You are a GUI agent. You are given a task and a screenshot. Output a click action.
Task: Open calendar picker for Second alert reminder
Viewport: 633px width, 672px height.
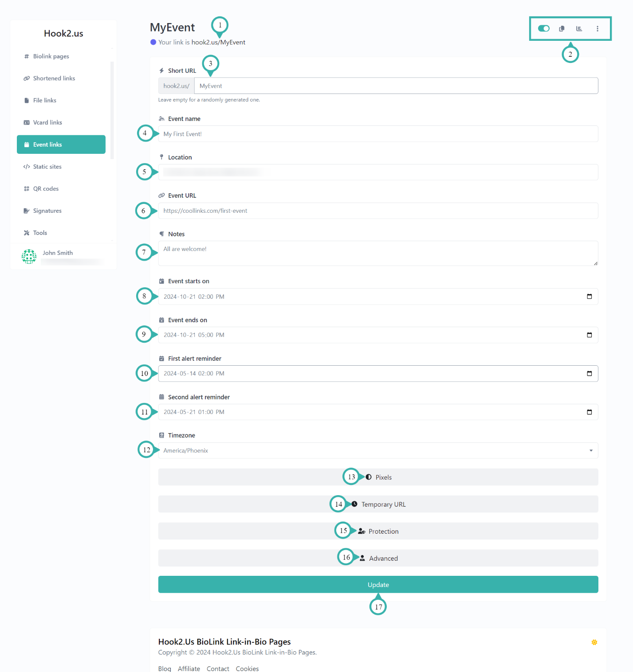589,412
